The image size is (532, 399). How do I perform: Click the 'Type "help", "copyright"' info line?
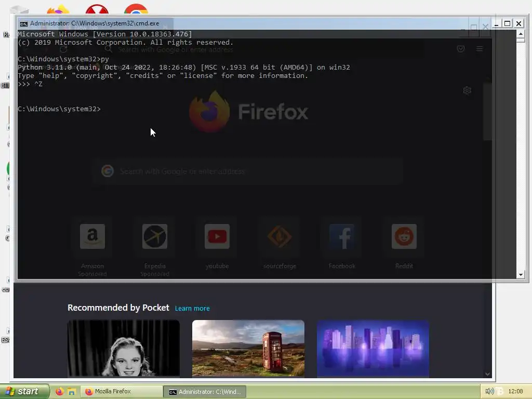(x=163, y=76)
